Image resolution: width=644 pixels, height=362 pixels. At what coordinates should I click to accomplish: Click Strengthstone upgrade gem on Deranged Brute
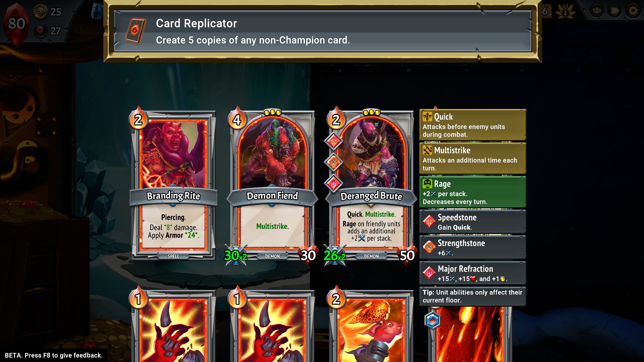(x=333, y=163)
